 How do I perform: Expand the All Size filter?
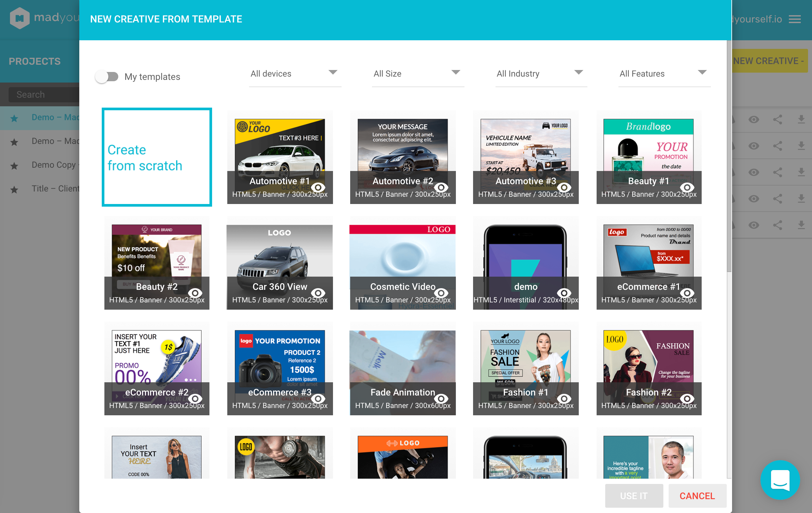418,74
